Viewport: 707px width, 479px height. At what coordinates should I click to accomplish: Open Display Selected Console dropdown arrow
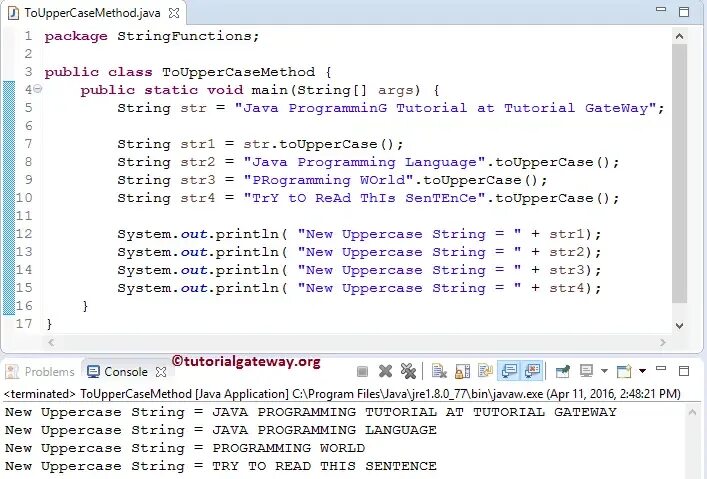[x=604, y=371]
